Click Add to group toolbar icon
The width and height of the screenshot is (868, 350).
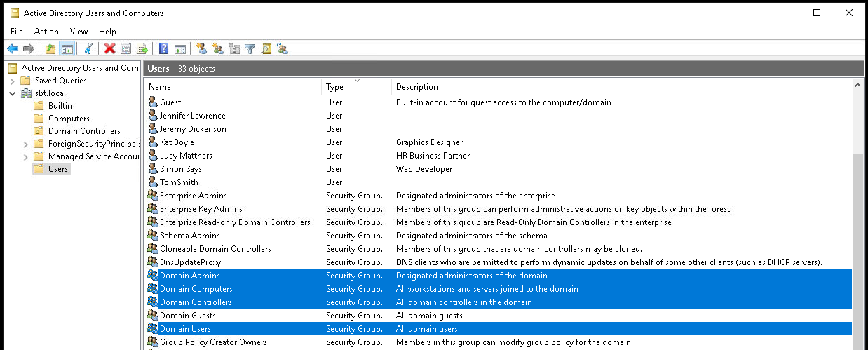(283, 48)
